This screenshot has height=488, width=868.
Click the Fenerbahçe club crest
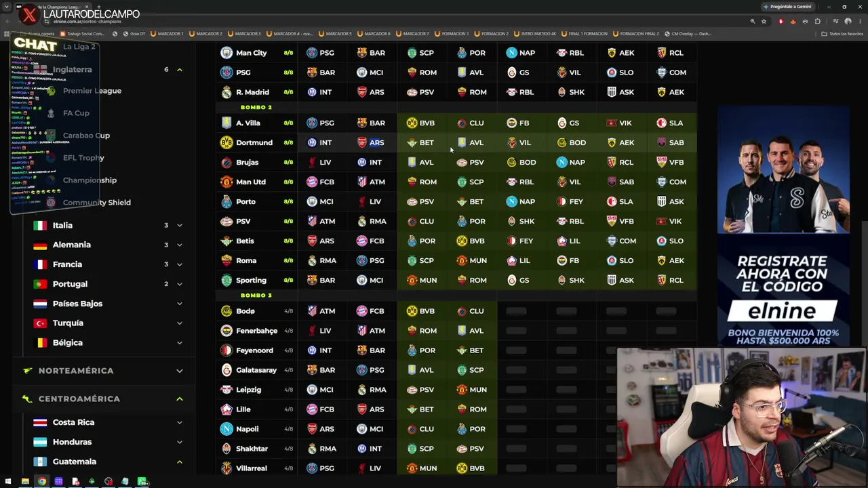coord(226,331)
